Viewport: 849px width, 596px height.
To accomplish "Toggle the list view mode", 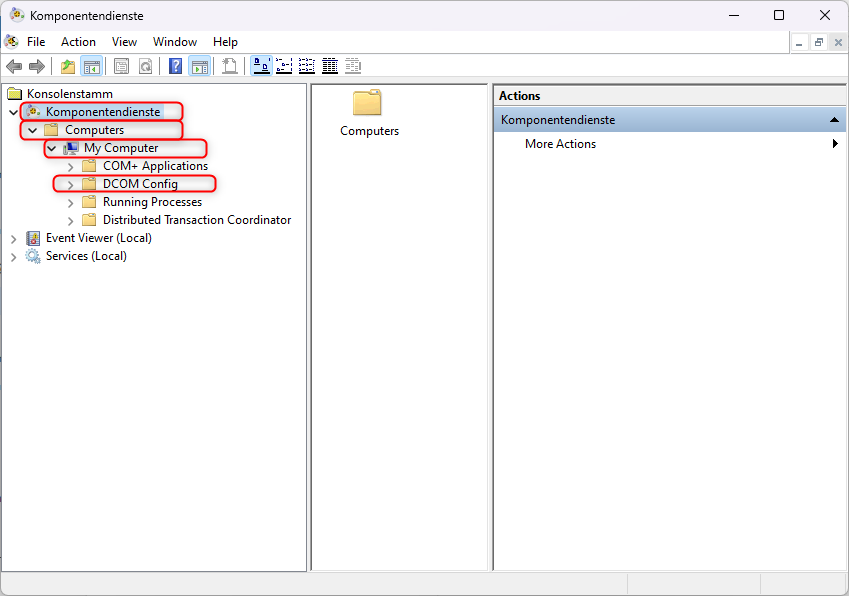I will [306, 66].
